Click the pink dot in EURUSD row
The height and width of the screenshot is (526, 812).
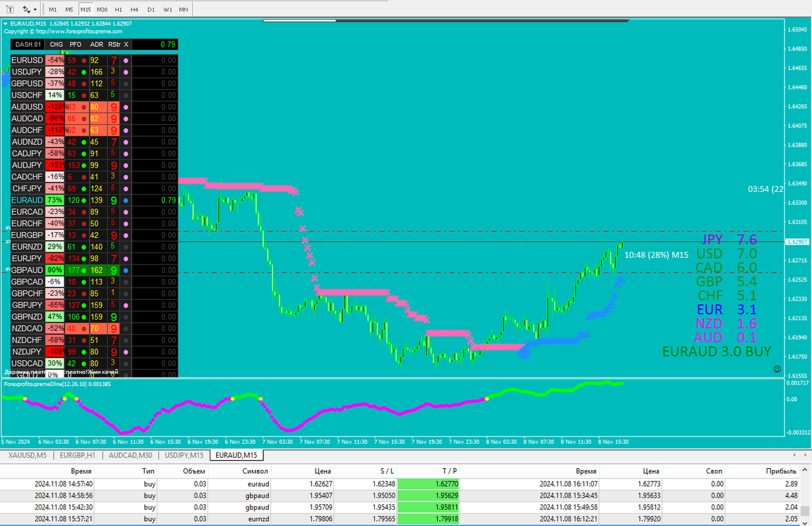(126, 60)
